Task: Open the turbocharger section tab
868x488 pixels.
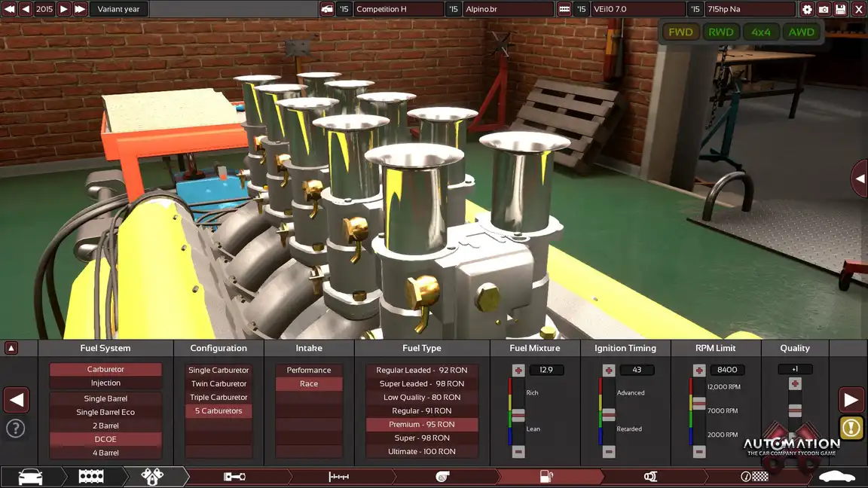Action: click(443, 477)
